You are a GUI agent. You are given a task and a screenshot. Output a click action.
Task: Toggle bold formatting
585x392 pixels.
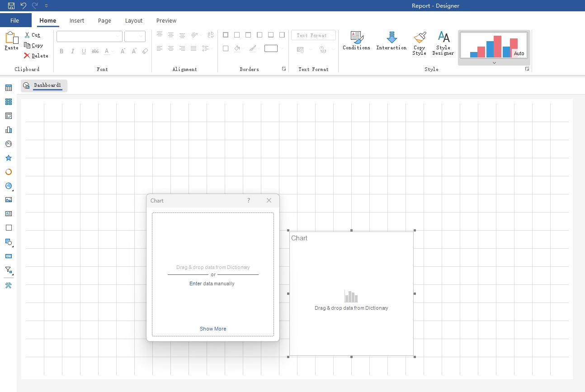click(x=61, y=51)
